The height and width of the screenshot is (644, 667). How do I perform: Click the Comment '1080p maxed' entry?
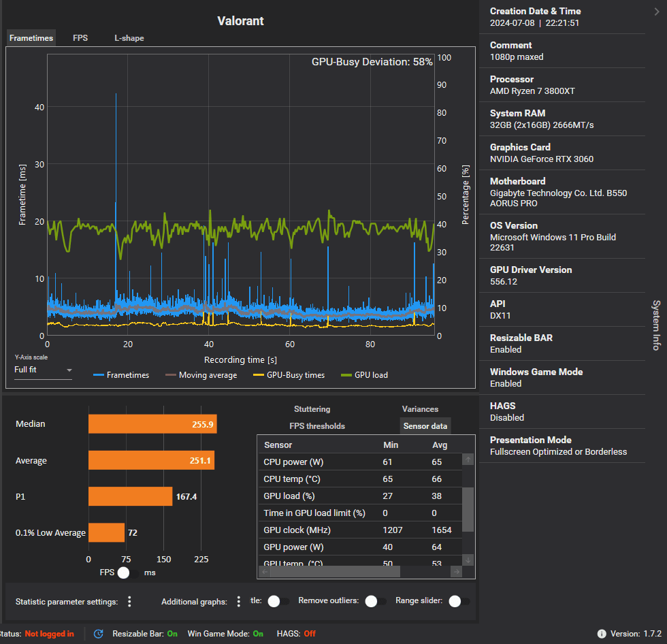(x=562, y=51)
